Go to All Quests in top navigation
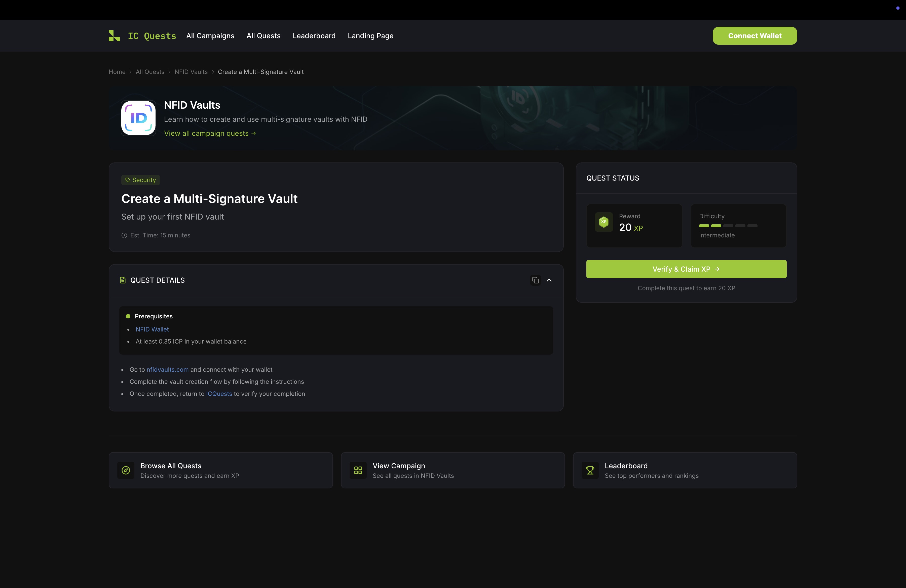The height and width of the screenshot is (588, 906). click(263, 36)
